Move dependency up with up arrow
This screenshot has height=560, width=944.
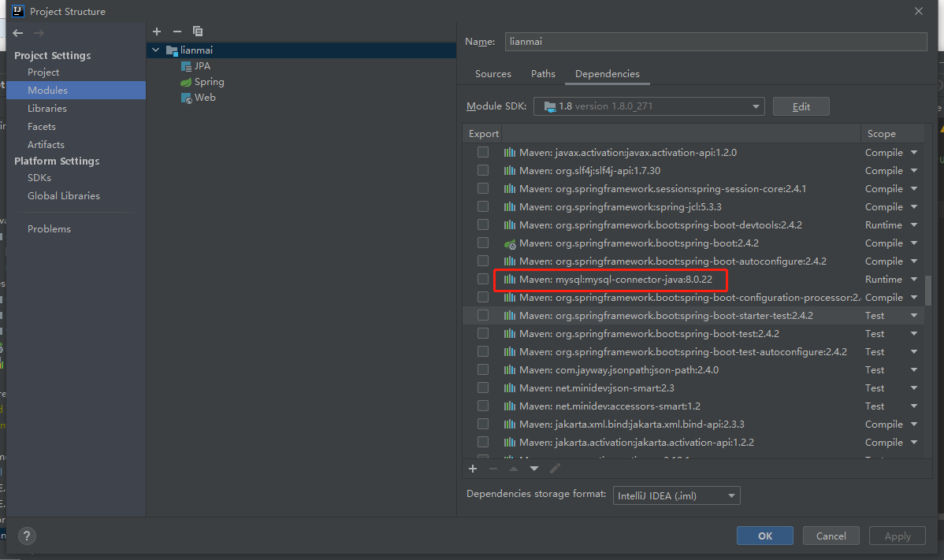514,469
